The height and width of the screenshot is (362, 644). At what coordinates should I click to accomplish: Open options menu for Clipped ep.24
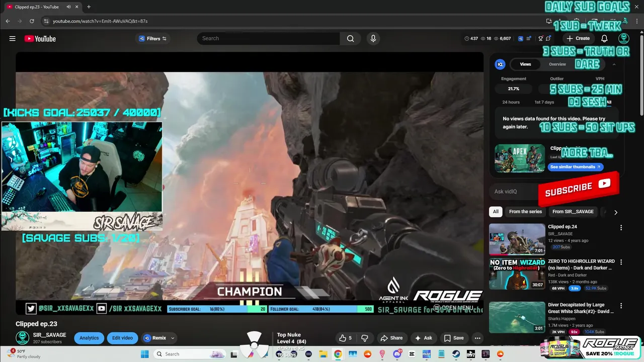621,228
